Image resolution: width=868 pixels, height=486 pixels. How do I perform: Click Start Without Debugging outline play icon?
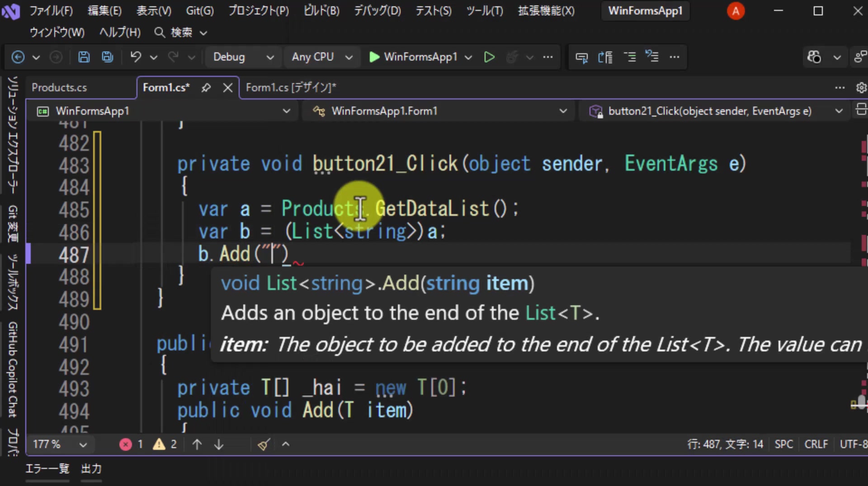point(489,57)
